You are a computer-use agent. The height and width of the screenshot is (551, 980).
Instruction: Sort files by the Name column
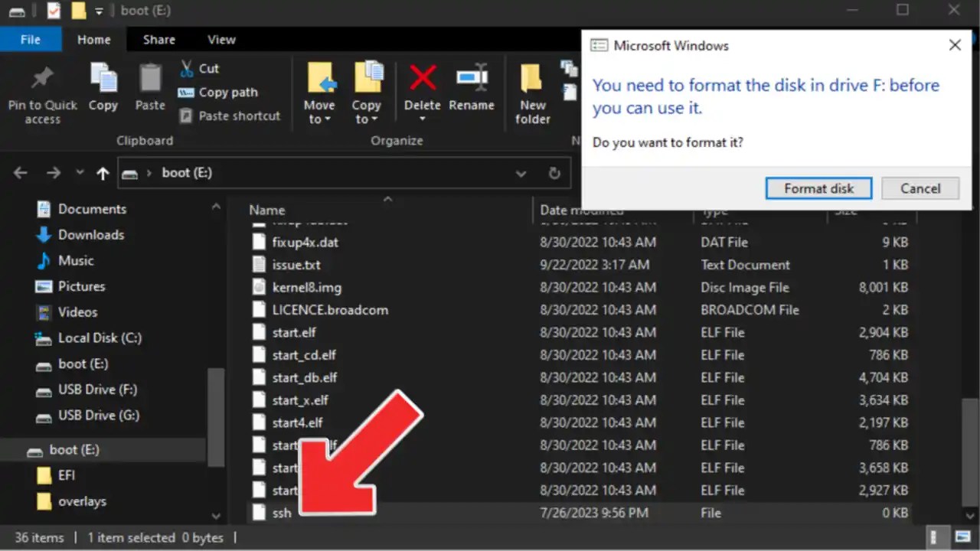pyautogui.click(x=267, y=210)
